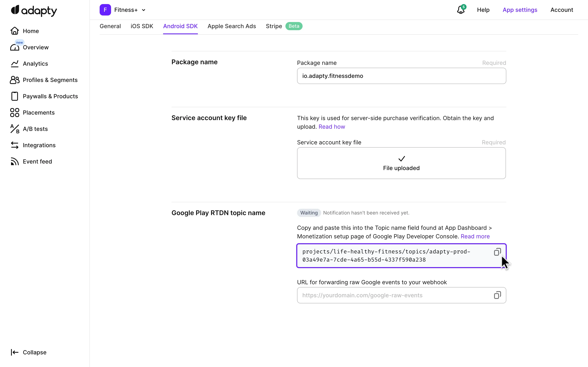The image size is (588, 367).
Task: Click the Read how link
Action: click(331, 127)
